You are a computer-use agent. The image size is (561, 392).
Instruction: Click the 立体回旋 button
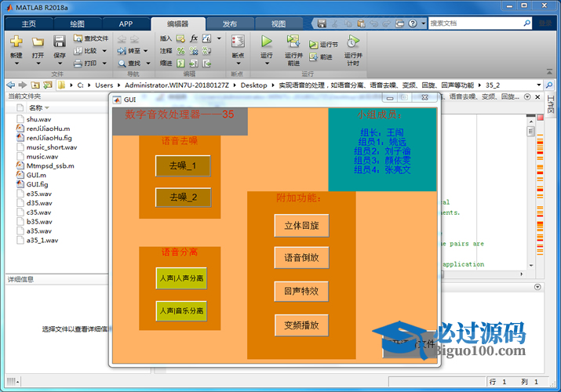[301, 226]
